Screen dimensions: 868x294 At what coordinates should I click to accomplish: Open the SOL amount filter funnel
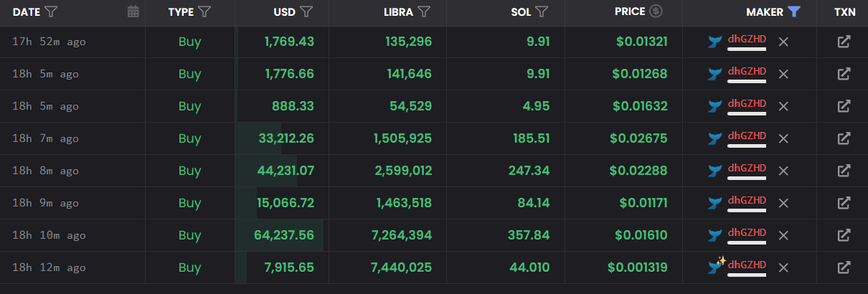[x=542, y=11]
